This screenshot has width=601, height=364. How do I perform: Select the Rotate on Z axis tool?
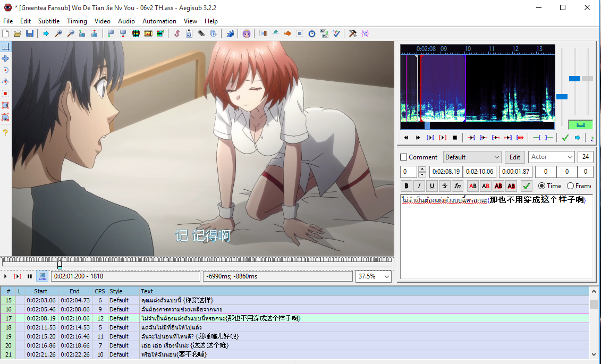tap(5, 70)
